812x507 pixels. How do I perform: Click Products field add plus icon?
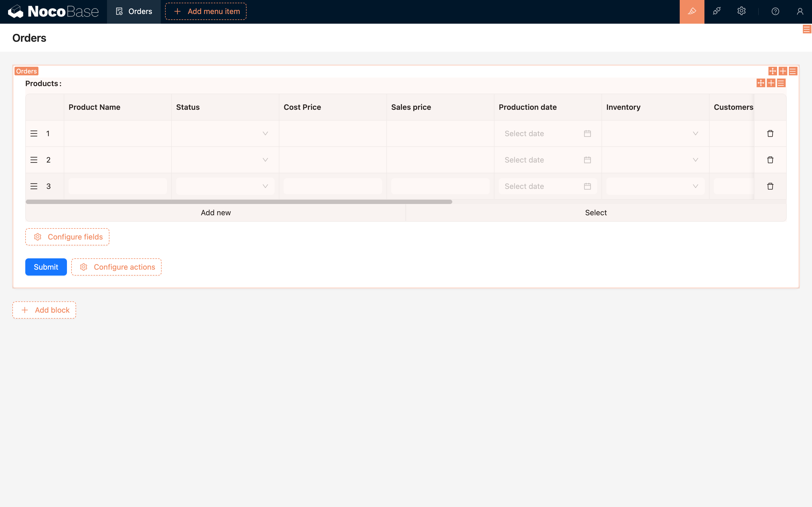771,83
